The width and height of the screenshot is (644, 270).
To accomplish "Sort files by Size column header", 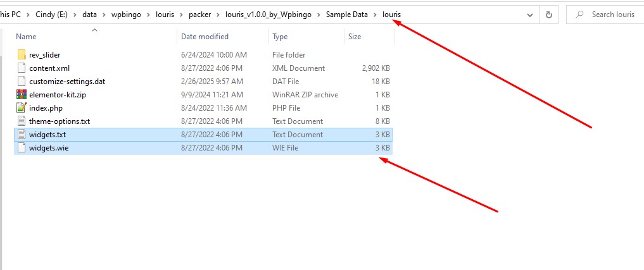I will click(x=355, y=37).
